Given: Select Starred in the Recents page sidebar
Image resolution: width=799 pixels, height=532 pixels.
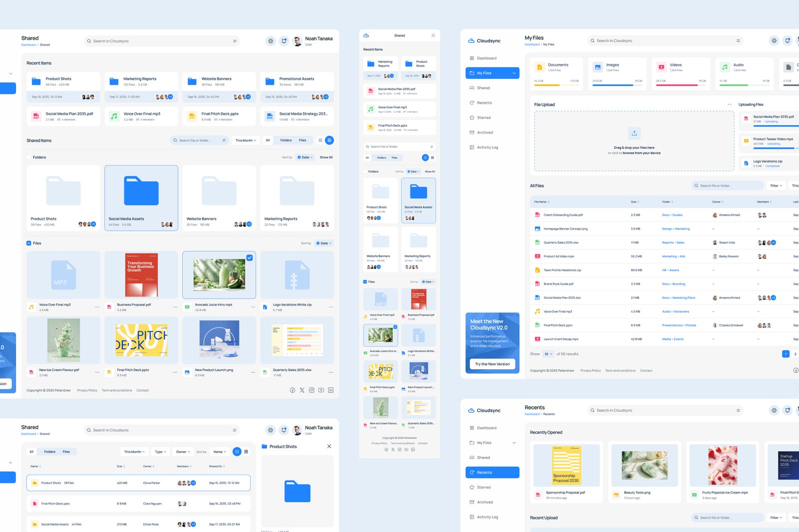Looking at the screenshot, I should coord(483,488).
